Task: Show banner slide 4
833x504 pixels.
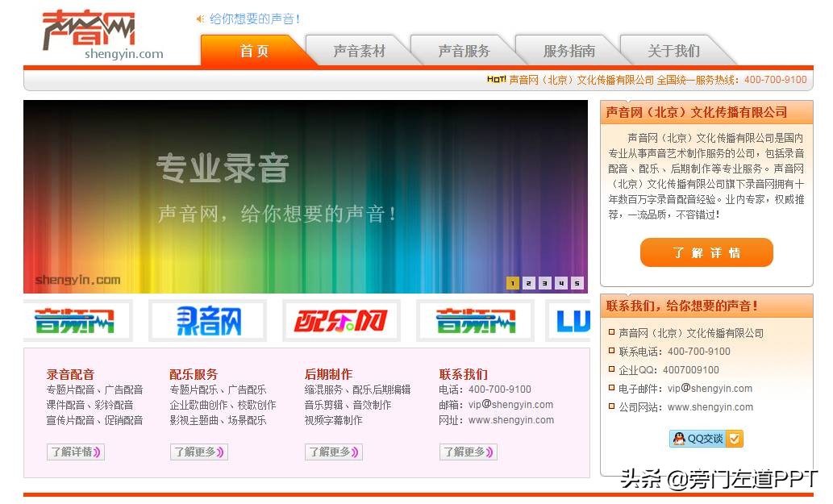Action: tap(561, 283)
